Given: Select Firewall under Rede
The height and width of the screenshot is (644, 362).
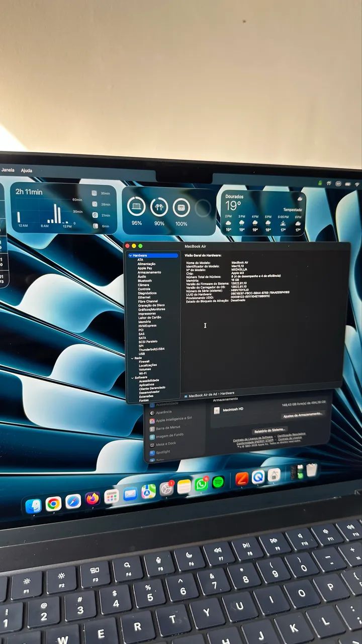Looking at the screenshot, I should 144,361.
